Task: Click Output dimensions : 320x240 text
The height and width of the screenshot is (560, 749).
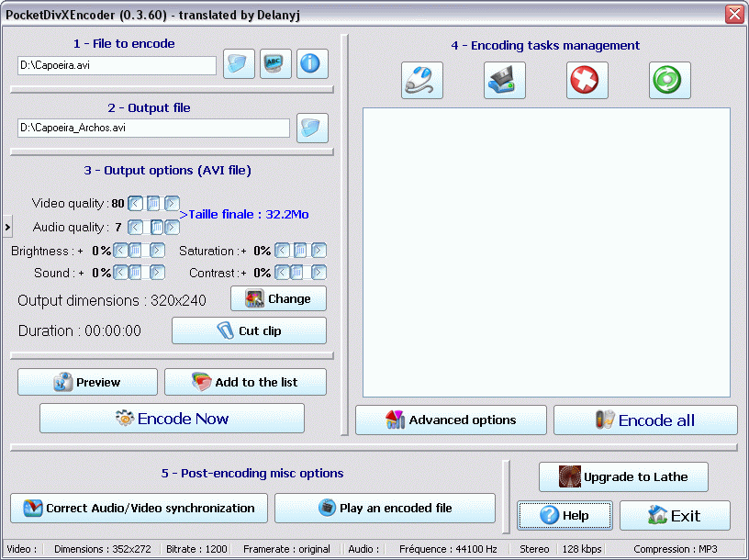Action: (112, 300)
